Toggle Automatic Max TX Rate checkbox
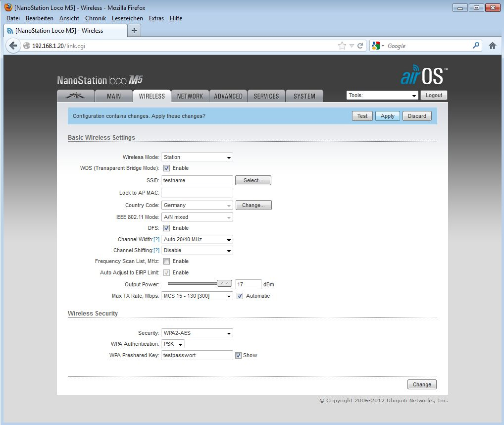Viewport: 504px width, 425px height. (x=240, y=296)
